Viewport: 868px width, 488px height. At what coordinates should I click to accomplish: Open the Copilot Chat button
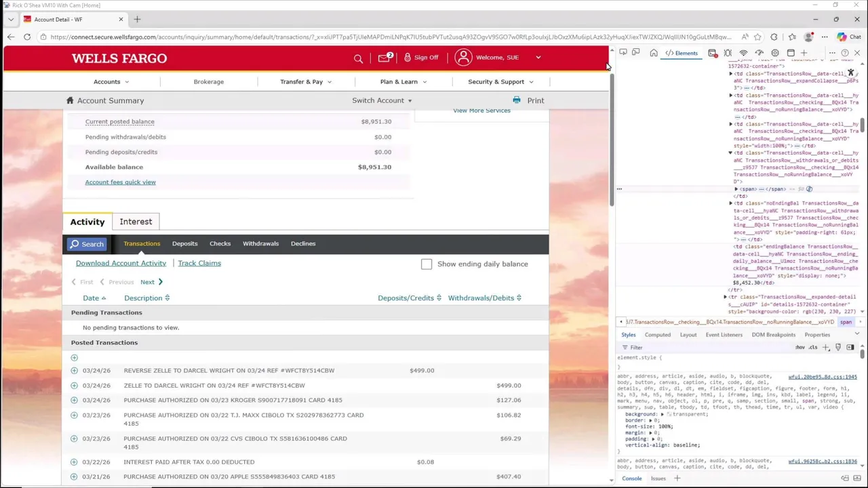(x=850, y=37)
